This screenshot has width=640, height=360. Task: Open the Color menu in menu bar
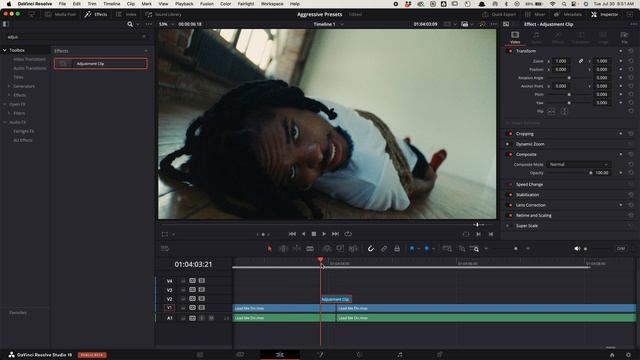[225, 4]
